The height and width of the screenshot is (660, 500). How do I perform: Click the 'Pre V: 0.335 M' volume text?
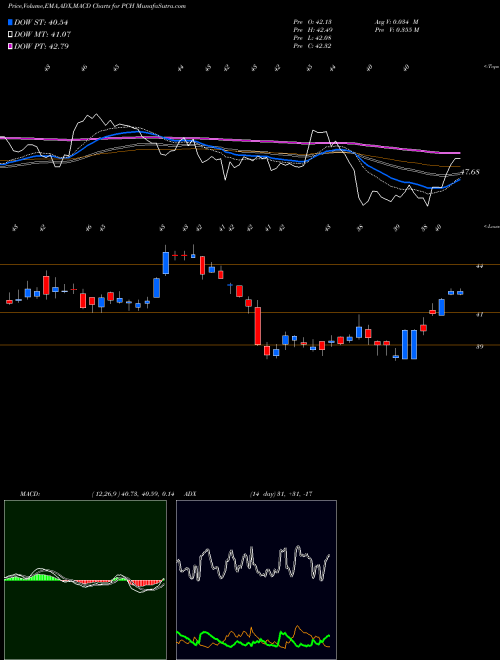[x=396, y=30]
